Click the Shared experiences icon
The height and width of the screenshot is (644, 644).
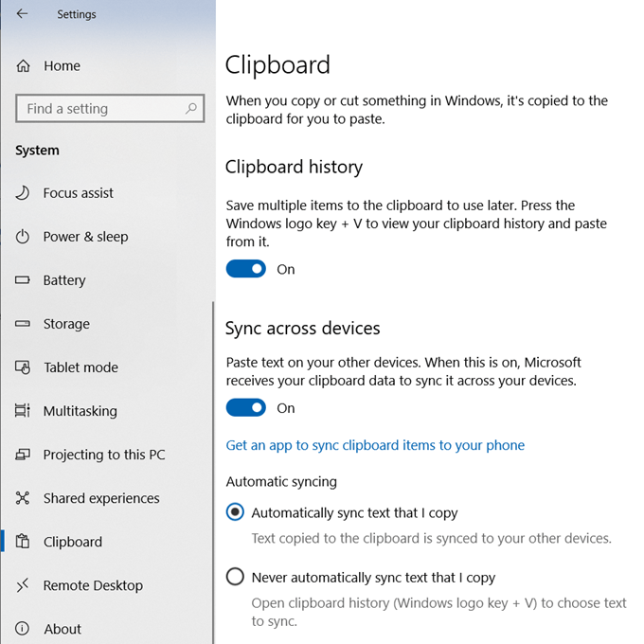coord(23,498)
